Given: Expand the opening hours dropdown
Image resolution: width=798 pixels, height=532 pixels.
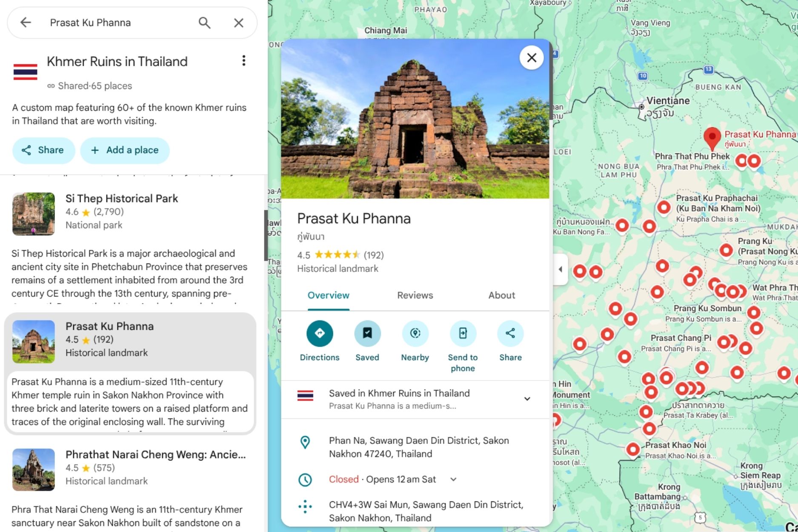Looking at the screenshot, I should pyautogui.click(x=454, y=480).
